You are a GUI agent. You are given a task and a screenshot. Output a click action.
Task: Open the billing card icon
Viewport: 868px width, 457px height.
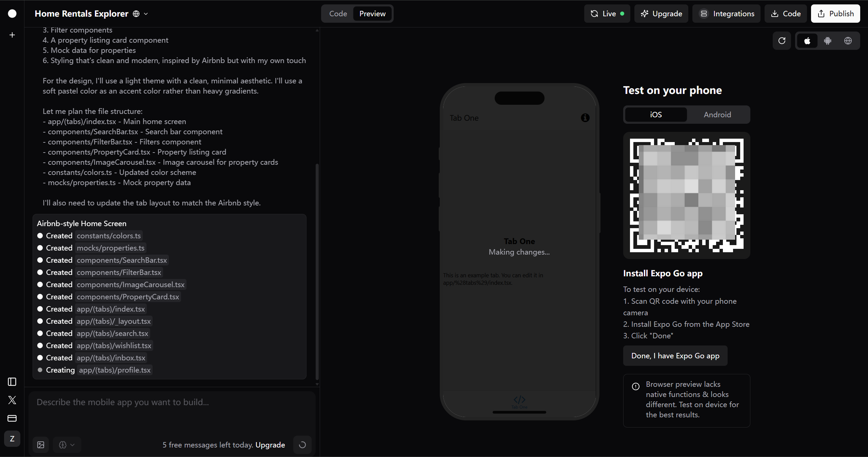(x=12, y=418)
